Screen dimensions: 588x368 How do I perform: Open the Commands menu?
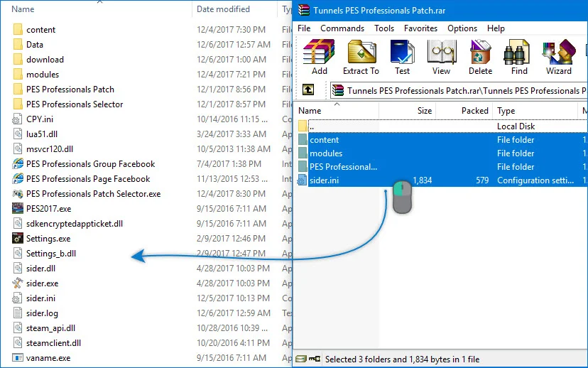pos(342,28)
